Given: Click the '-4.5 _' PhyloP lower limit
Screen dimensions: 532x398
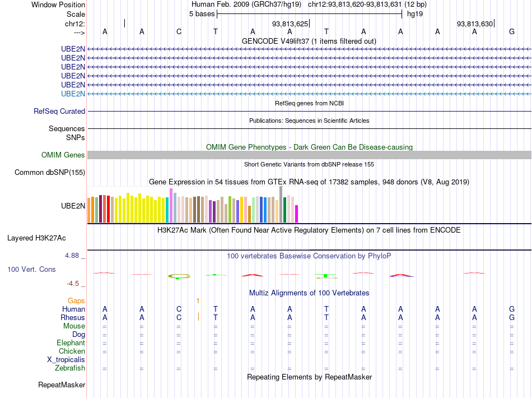Looking at the screenshot, I should 76,284.
